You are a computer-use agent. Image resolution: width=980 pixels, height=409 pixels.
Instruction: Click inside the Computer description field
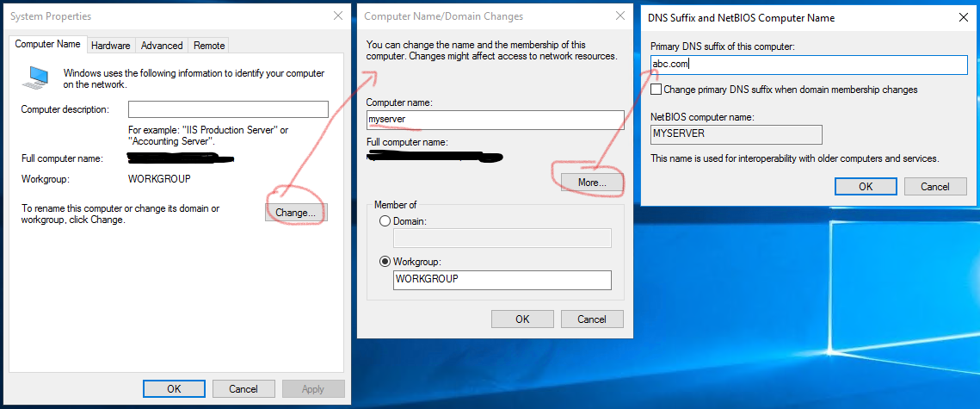pyautogui.click(x=228, y=109)
